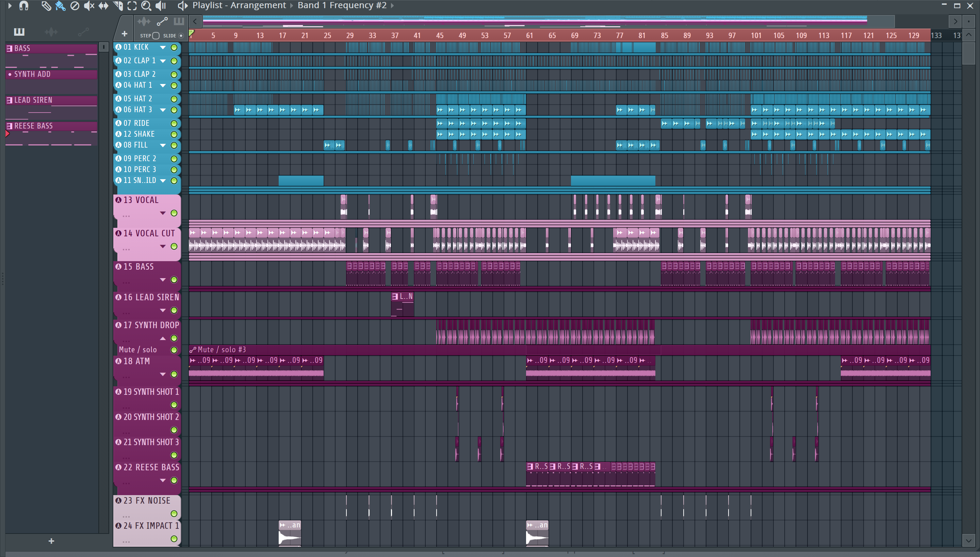Image resolution: width=980 pixels, height=557 pixels.
Task: Toggle Mute / solo automation track LED
Action: coord(174,350)
